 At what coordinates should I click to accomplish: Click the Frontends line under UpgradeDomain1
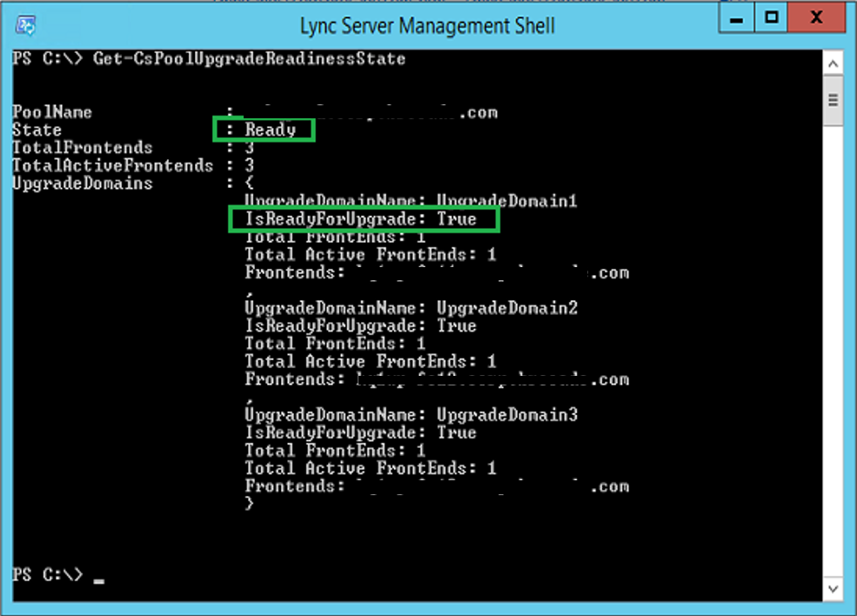pyautogui.click(x=437, y=272)
